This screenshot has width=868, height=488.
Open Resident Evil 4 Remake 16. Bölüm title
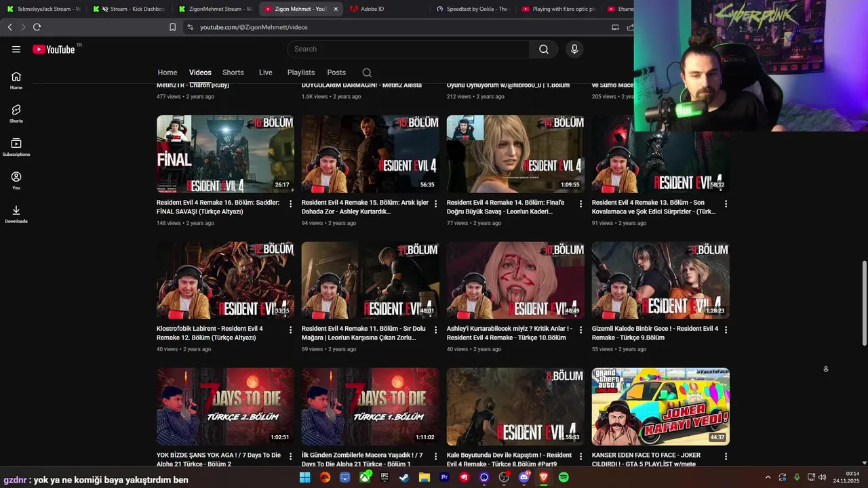pyautogui.click(x=218, y=207)
